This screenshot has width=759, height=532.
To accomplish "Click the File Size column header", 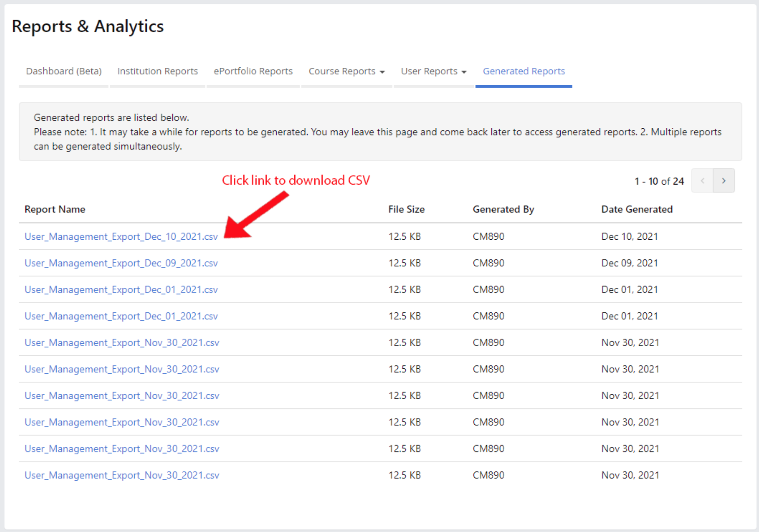I will click(406, 209).
